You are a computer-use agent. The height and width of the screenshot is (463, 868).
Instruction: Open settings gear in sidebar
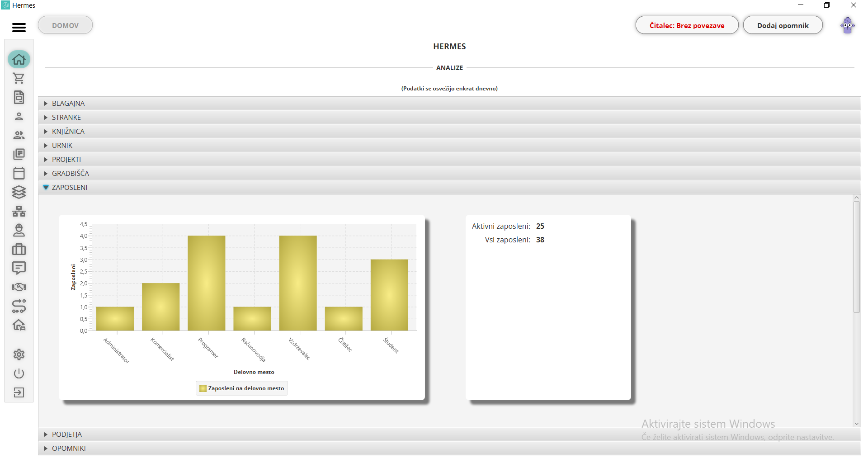click(x=19, y=354)
